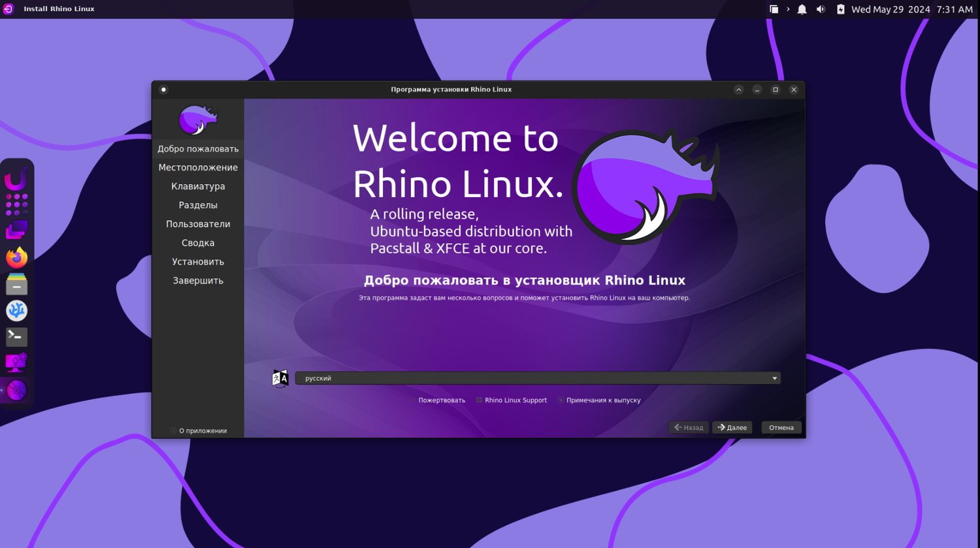Screen dimensions: 980x548
Task: Shade the installer window with the up-arrow button
Action: pyautogui.click(x=739, y=89)
